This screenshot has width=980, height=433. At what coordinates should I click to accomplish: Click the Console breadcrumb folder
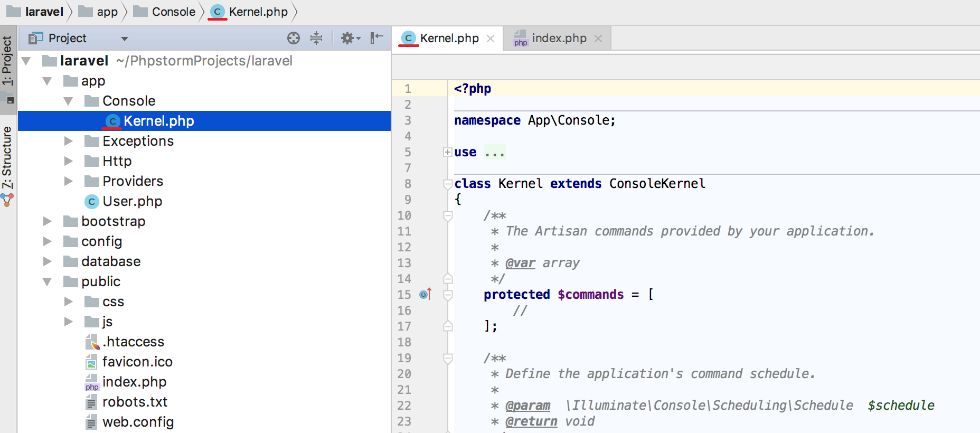tap(164, 12)
